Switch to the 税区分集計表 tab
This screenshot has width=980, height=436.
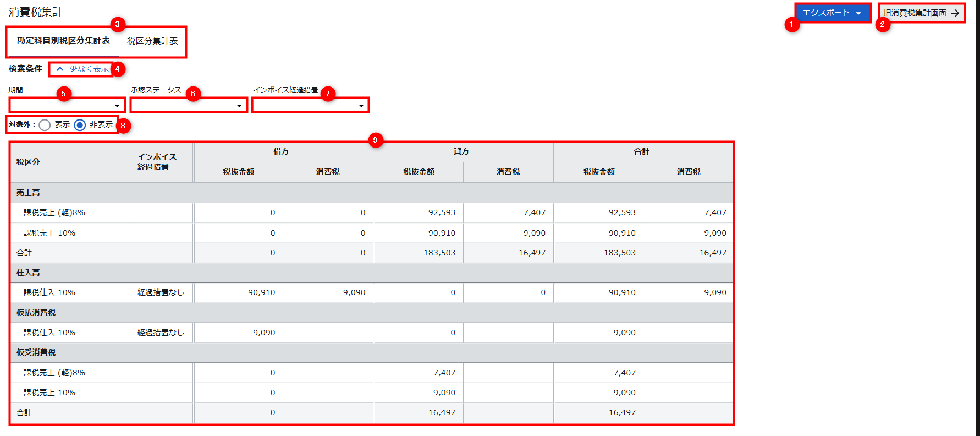[152, 41]
